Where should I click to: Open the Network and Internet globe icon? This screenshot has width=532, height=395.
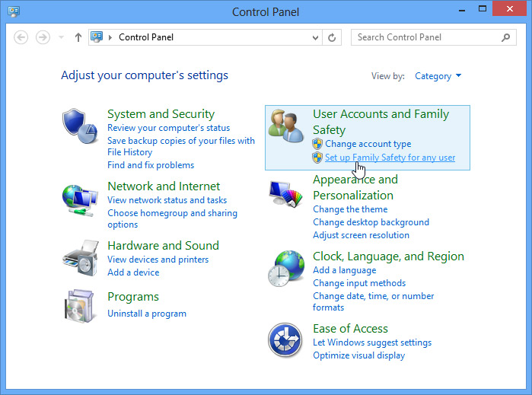tap(80, 199)
